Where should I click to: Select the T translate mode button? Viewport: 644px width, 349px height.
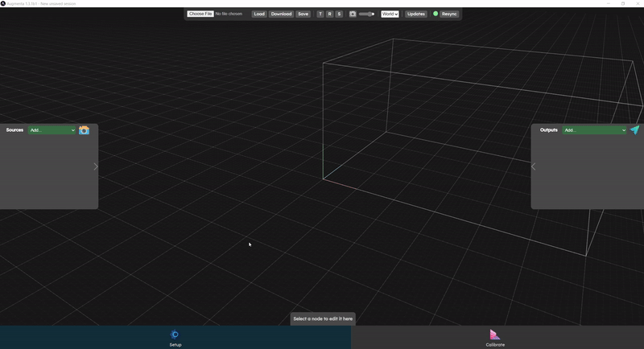(320, 14)
